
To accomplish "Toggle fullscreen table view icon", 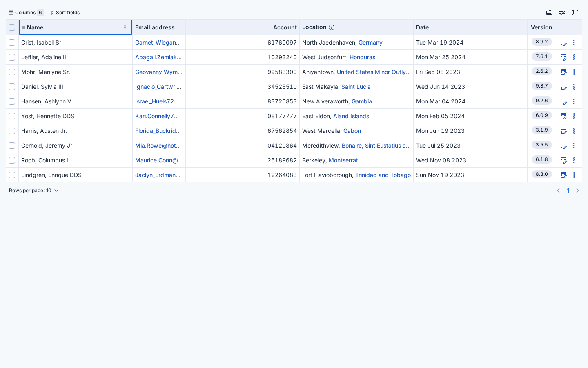I will click(575, 13).
